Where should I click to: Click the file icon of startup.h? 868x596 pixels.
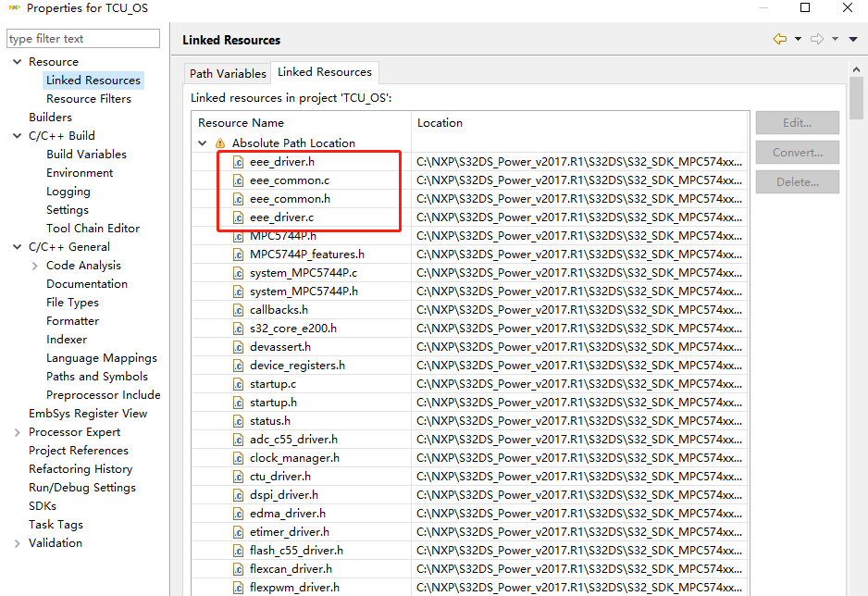tap(238, 403)
